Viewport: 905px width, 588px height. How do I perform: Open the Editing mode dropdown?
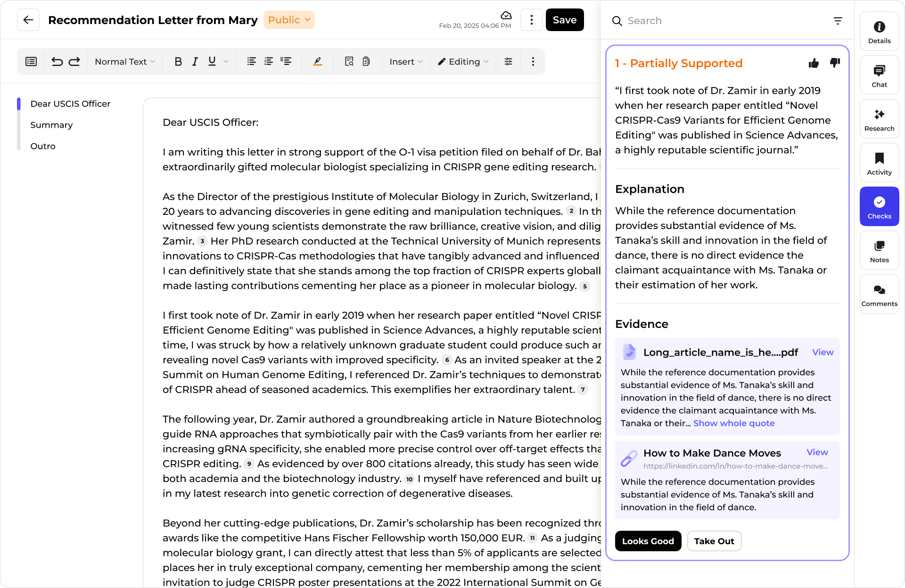[463, 62]
